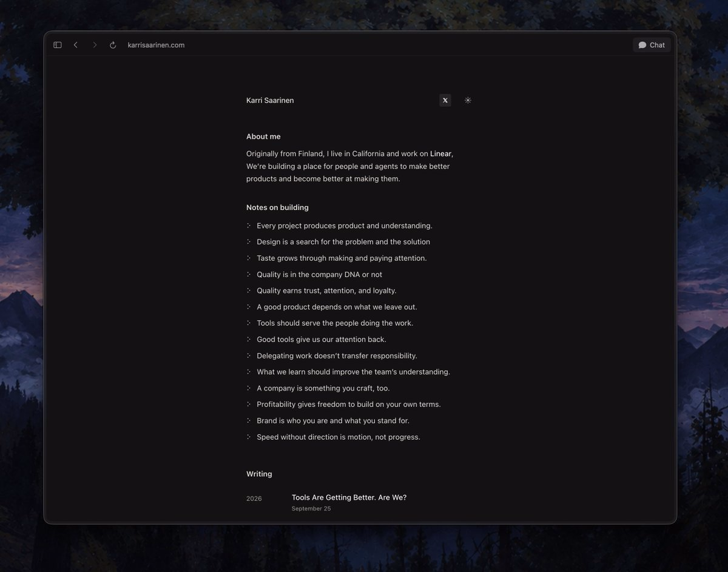Screen dimensions: 728x572
Task: Click note 'Profitability gives freedom to build on your own terms.'
Action: point(349,405)
